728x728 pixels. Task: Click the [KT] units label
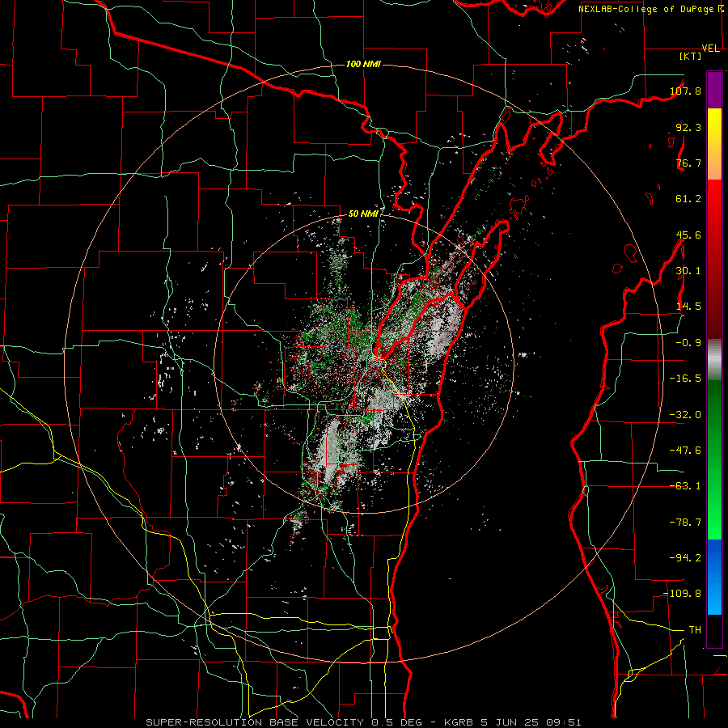691,56
